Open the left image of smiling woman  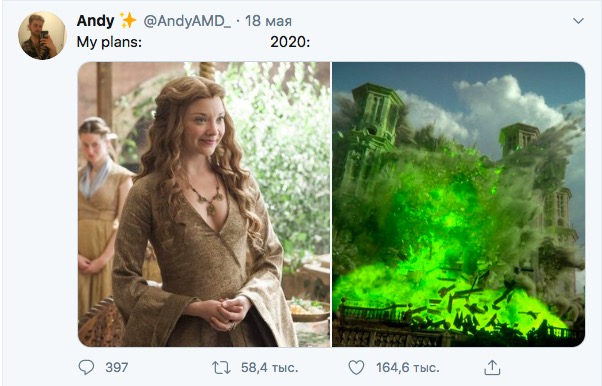204,204
